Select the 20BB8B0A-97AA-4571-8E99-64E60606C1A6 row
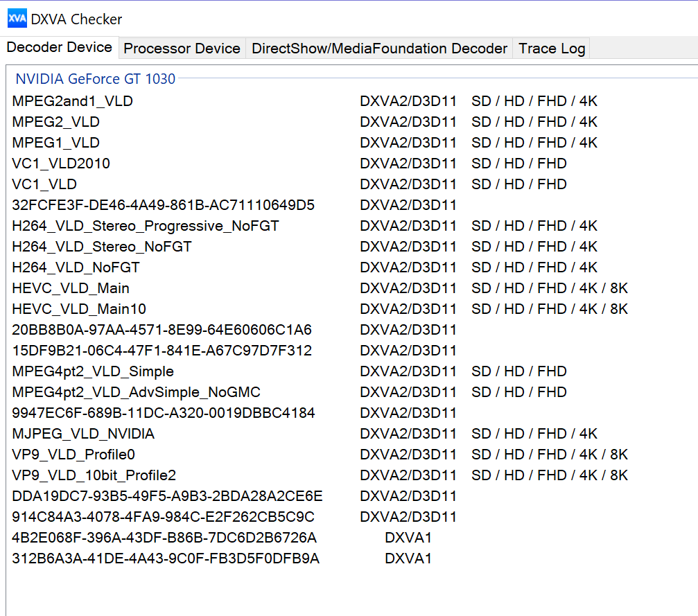The image size is (698, 616). point(351,329)
